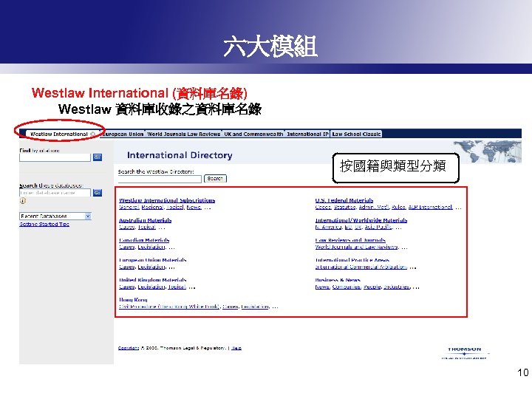
Task: Open Industries under Business & News
Action: coord(397,287)
